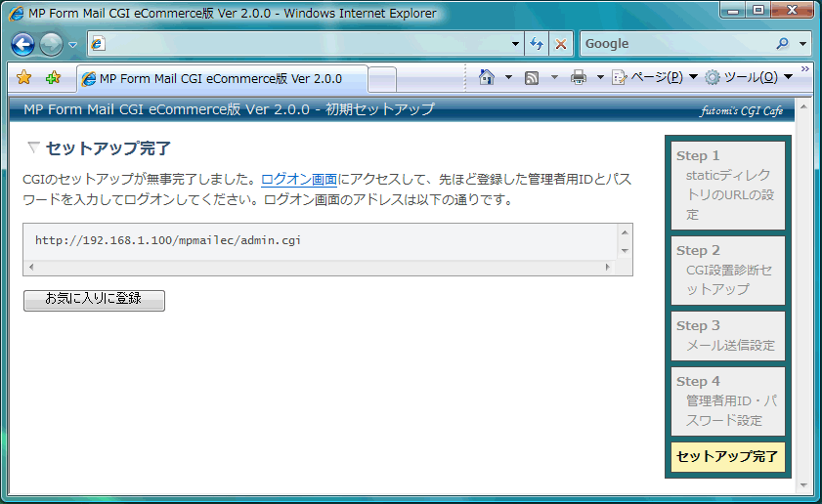Screen dimensions: 822x504
Task: Click the Step 2 CGI設置診断 box
Action: point(728,271)
